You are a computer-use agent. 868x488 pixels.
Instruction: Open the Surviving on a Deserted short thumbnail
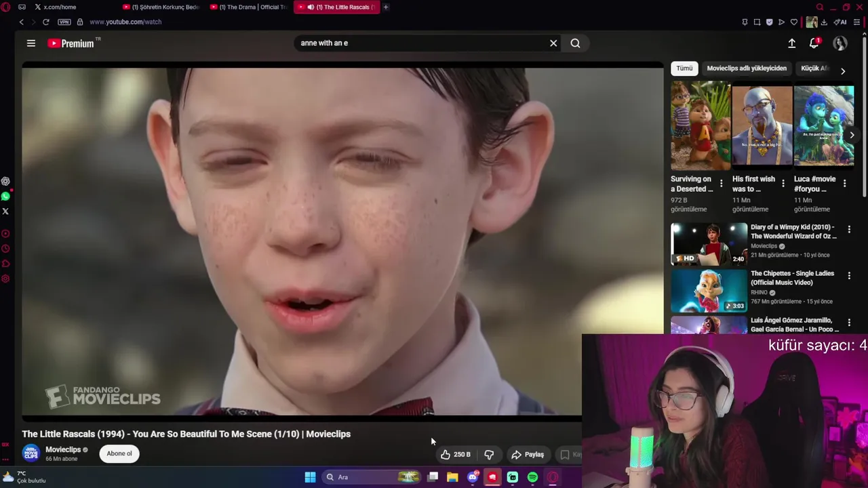(701, 125)
